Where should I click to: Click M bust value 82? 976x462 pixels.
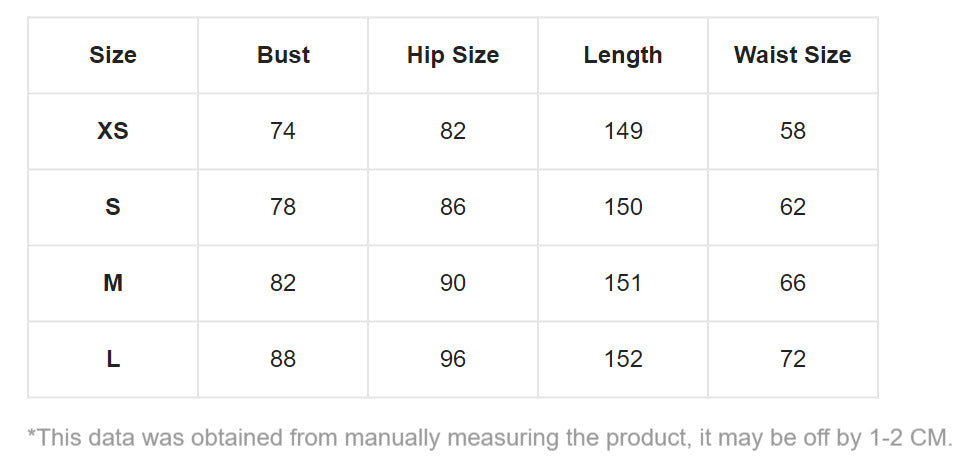tap(283, 283)
